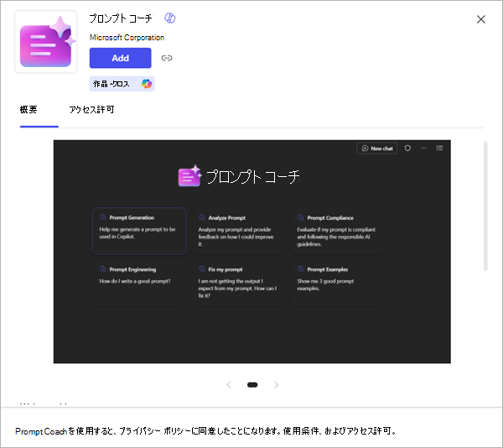Select the carousel page indicator dot
The width and height of the screenshot is (503, 448).
pyautogui.click(x=252, y=385)
